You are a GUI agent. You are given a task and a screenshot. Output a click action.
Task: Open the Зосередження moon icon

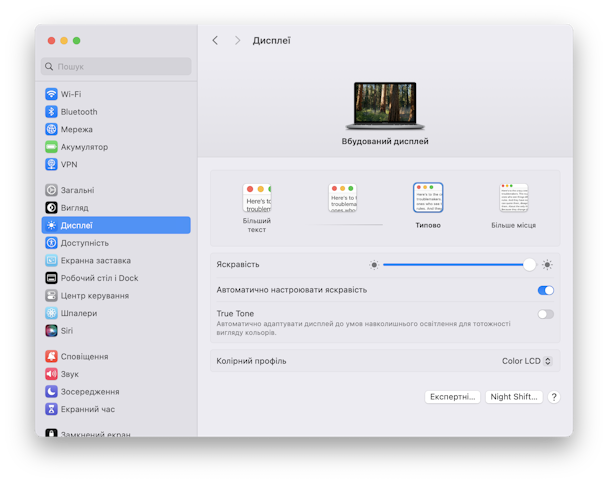[51, 392]
